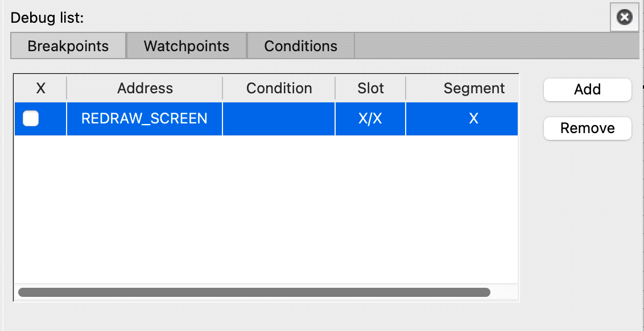This screenshot has height=331, width=644.
Task: Click the Remove button
Action: [x=587, y=129]
